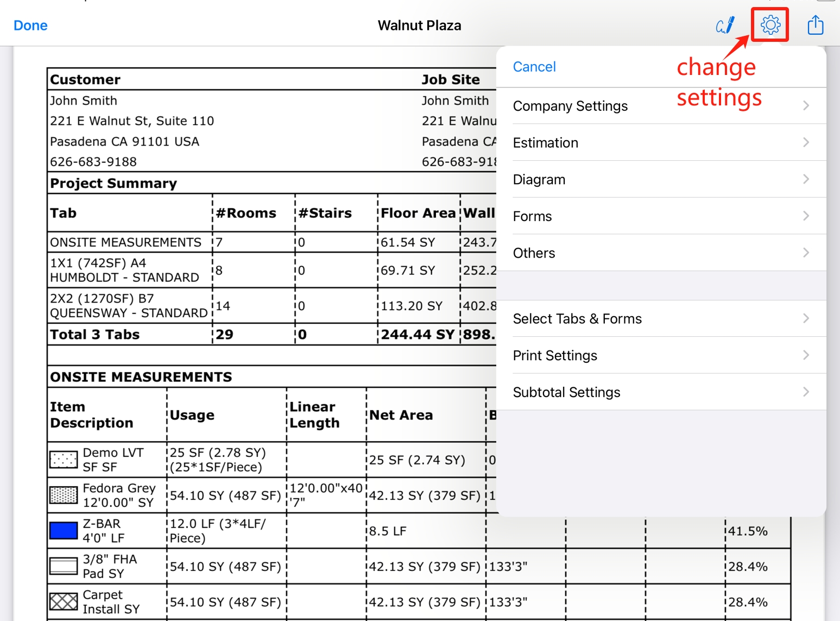Click the #Stairs column header
The width and height of the screenshot is (840, 621).
click(x=325, y=213)
